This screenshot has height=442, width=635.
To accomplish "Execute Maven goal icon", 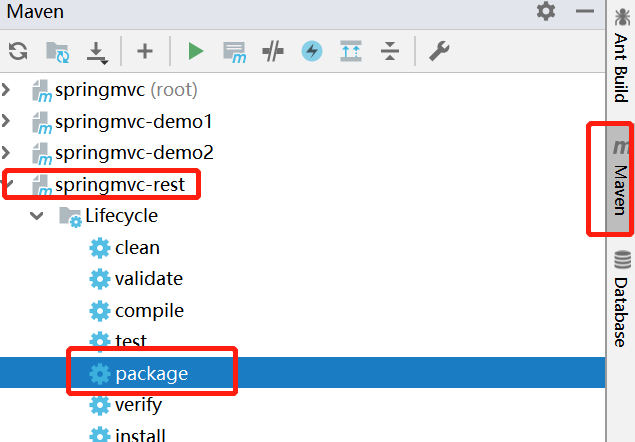I will pos(234,52).
